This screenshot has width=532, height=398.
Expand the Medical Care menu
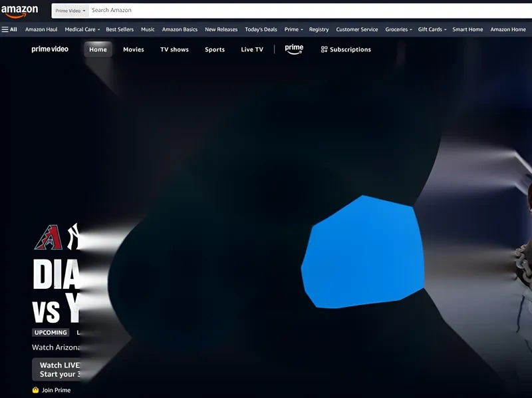tap(82, 29)
